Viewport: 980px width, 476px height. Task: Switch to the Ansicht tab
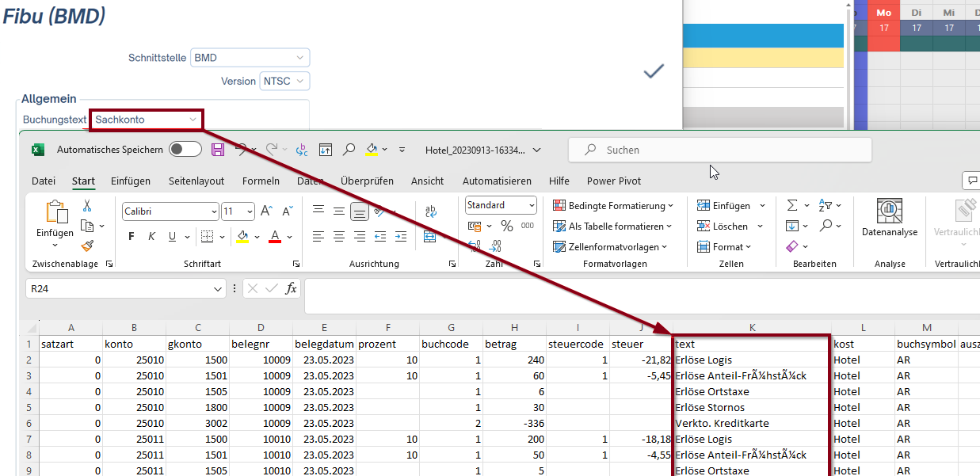428,181
